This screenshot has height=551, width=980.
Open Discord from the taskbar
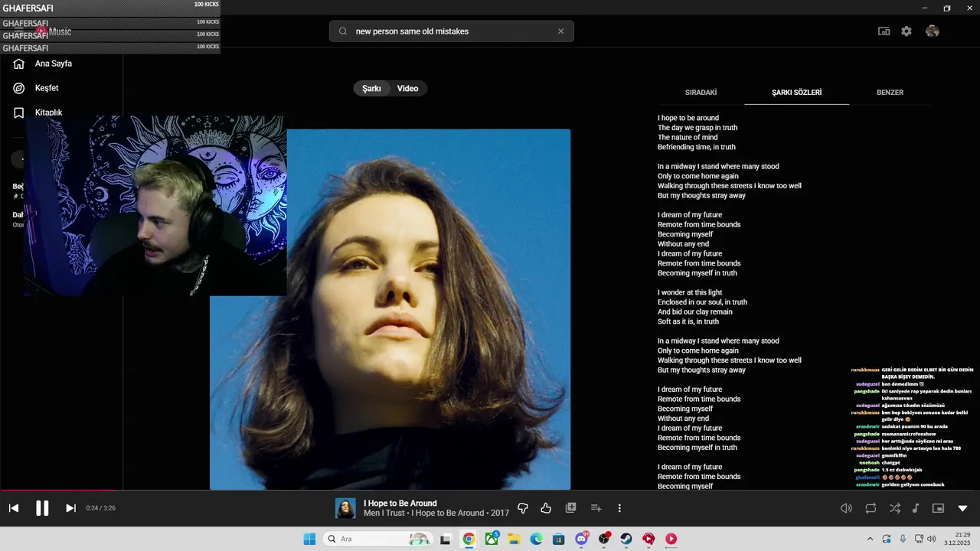coord(581,539)
